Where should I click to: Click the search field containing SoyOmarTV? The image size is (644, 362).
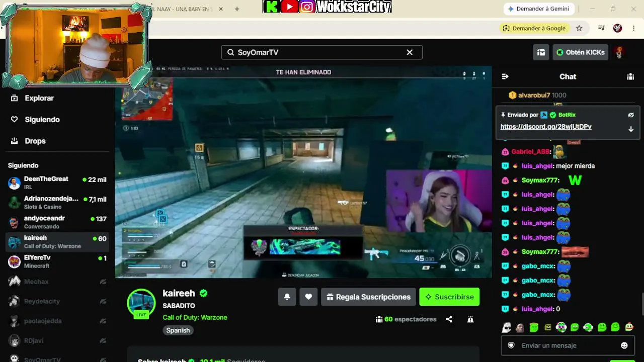[321, 52]
